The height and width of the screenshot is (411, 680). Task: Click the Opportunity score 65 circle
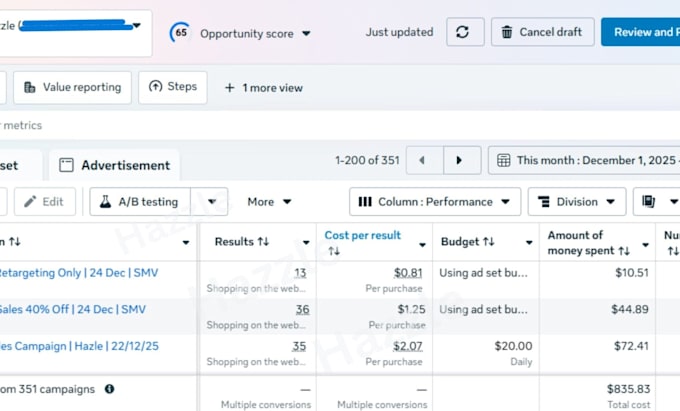point(180,33)
